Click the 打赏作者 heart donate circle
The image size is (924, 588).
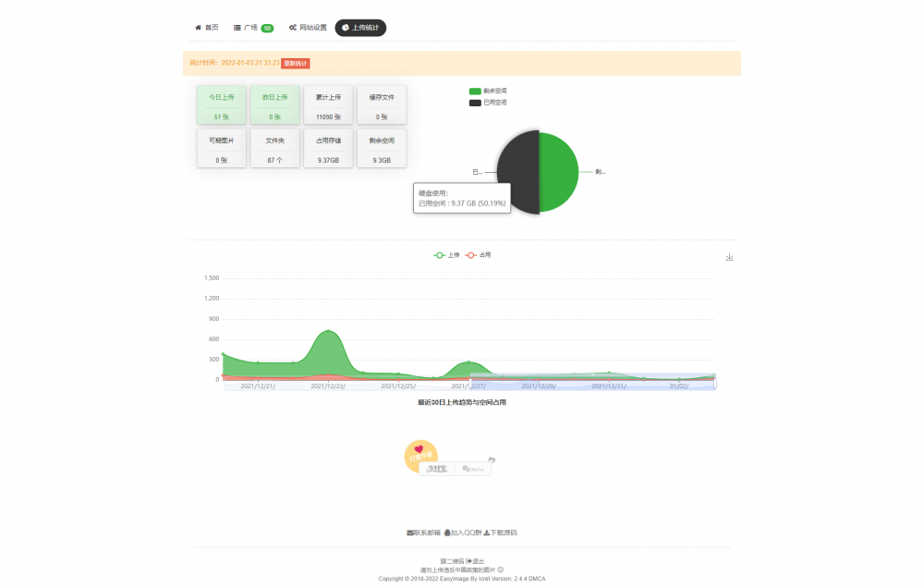tap(420, 456)
